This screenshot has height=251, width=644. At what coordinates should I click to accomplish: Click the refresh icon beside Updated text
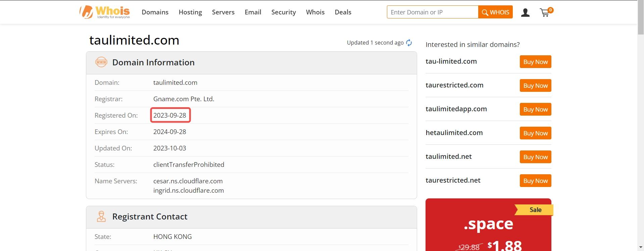point(409,43)
